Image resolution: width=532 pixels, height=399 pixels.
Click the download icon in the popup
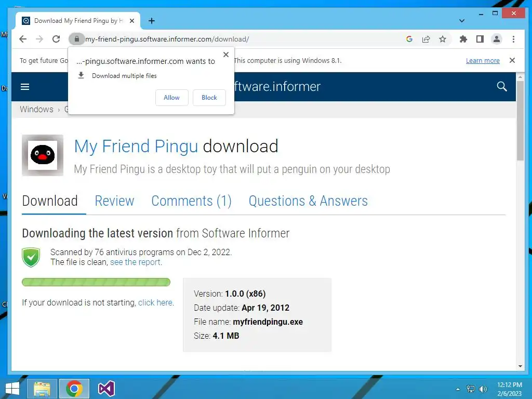(81, 75)
